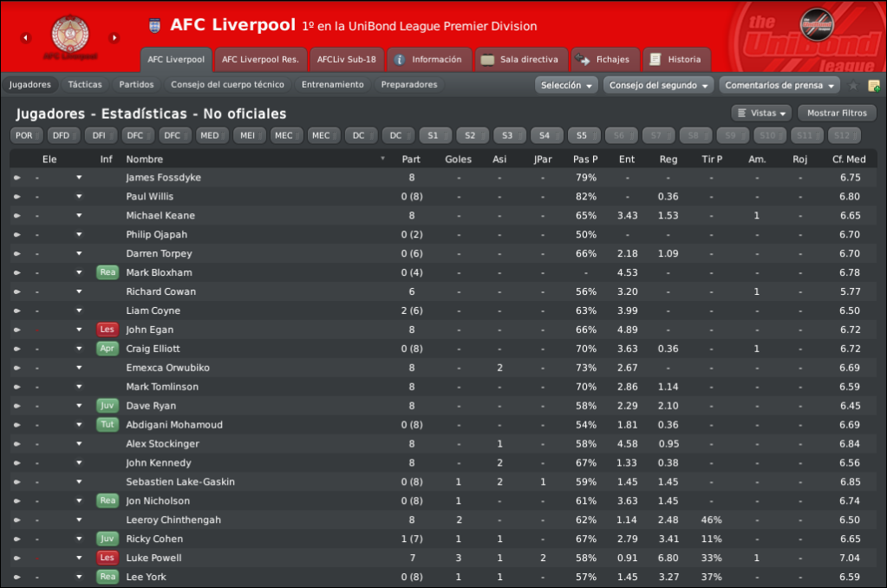Toggle the POR position filter
Viewport: 887px width, 588px height.
[27, 136]
